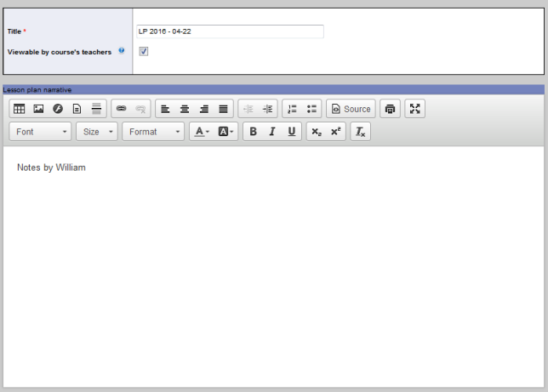Screen dimensions: 548x392
Task: Click the Title input field
Action: point(230,31)
